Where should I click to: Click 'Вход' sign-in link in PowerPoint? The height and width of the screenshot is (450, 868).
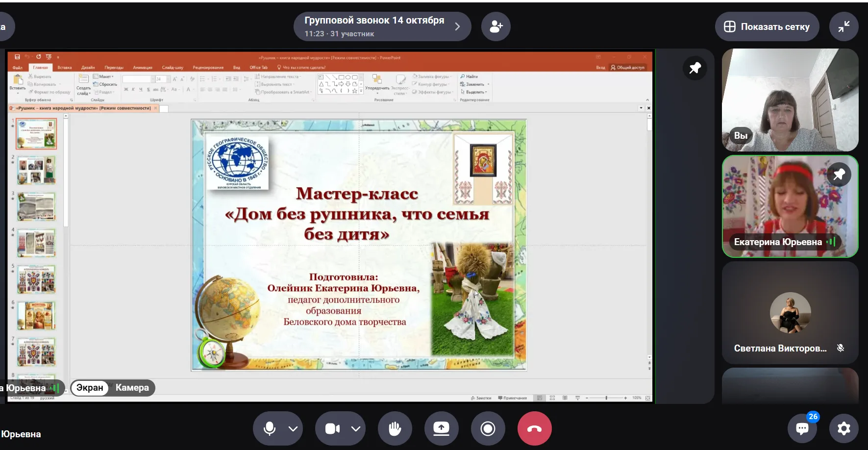(600, 68)
